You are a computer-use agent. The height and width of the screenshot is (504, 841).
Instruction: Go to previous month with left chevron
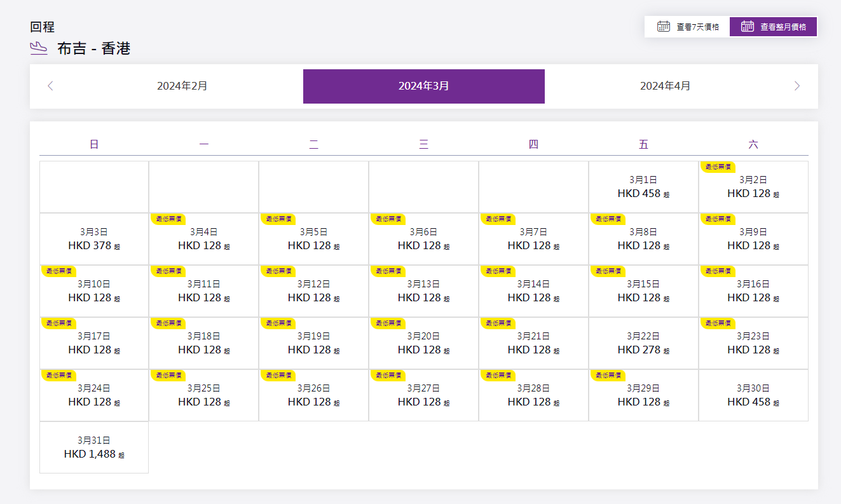51,86
